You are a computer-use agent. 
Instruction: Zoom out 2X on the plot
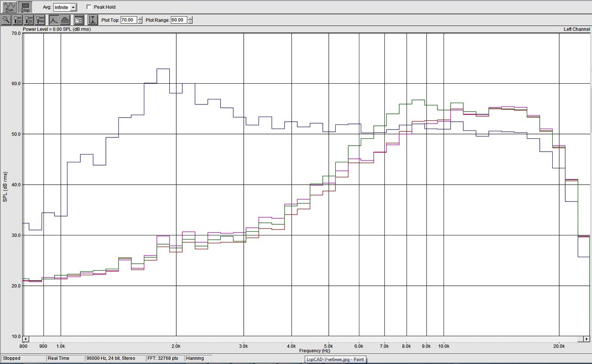click(x=29, y=20)
